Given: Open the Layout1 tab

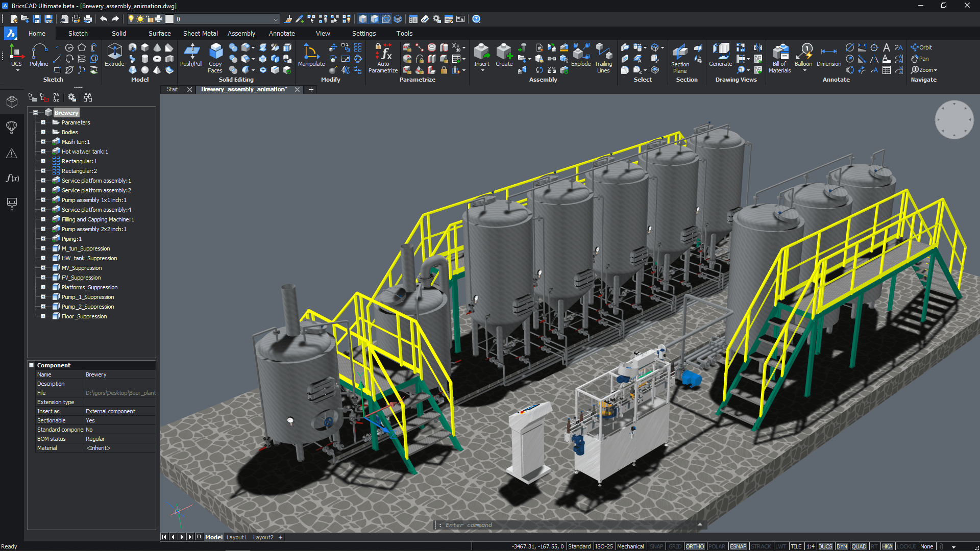Looking at the screenshot, I should (x=237, y=537).
